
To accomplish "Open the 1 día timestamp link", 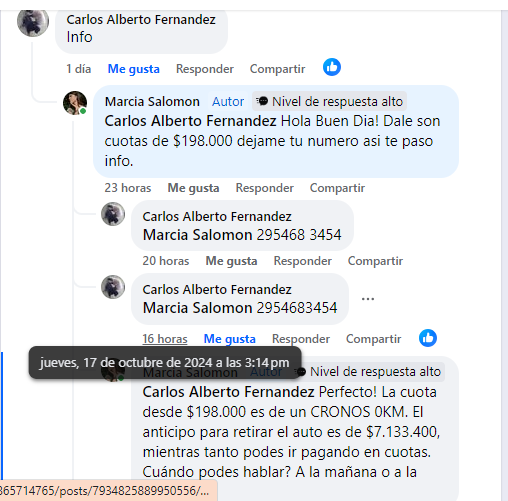I will point(79,69).
